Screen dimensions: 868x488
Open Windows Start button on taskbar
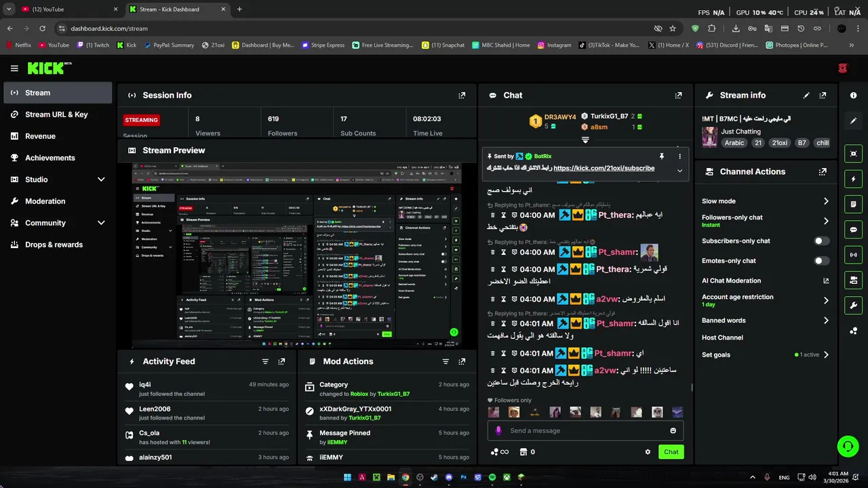(347, 477)
